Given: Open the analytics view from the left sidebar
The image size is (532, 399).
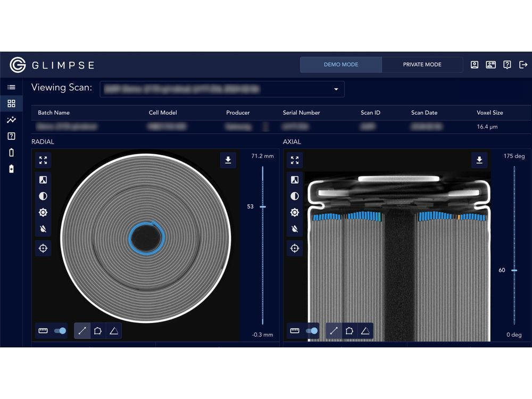Looking at the screenshot, I should pos(11,120).
